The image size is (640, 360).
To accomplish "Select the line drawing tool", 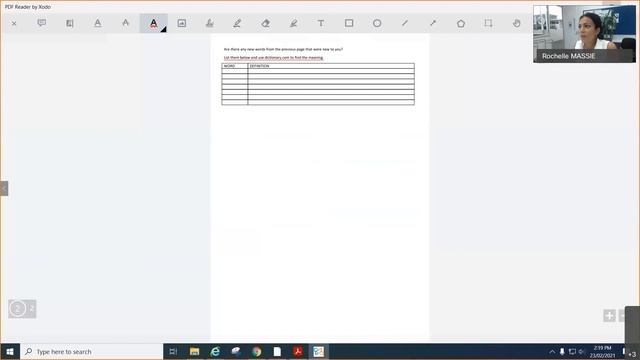I will [405, 23].
